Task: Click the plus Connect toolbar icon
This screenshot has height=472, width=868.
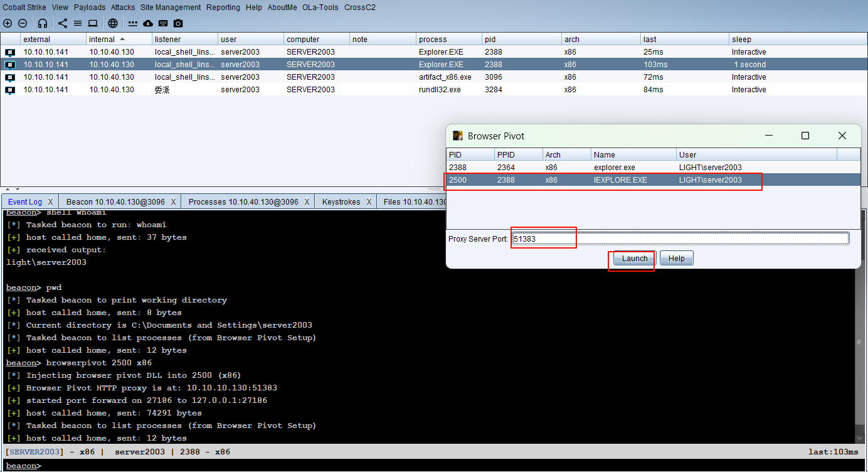Action: point(8,23)
